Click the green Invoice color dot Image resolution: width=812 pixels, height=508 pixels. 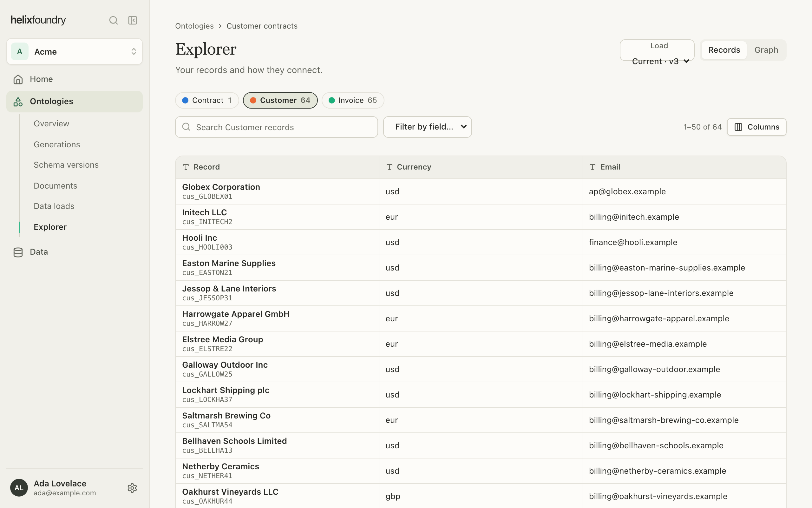(331, 100)
